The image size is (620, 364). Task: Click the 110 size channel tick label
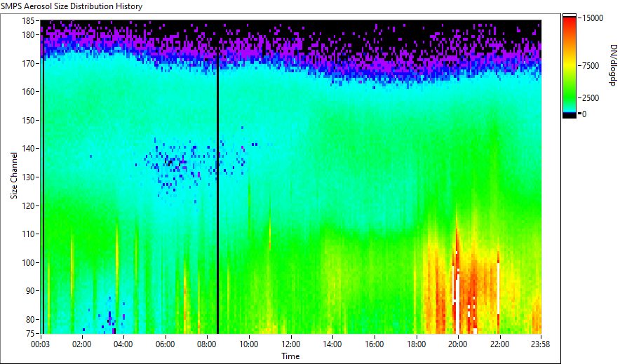coord(29,234)
